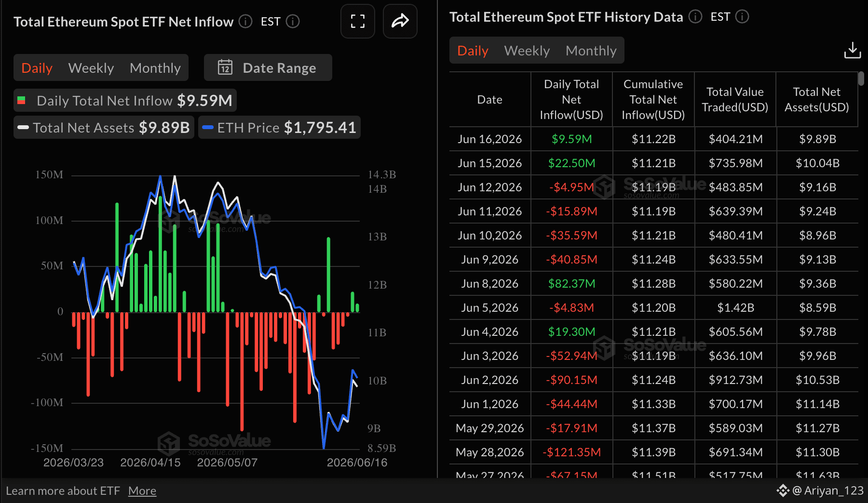Open the More link about ETF
Screen dimensions: 868x503
click(x=142, y=490)
